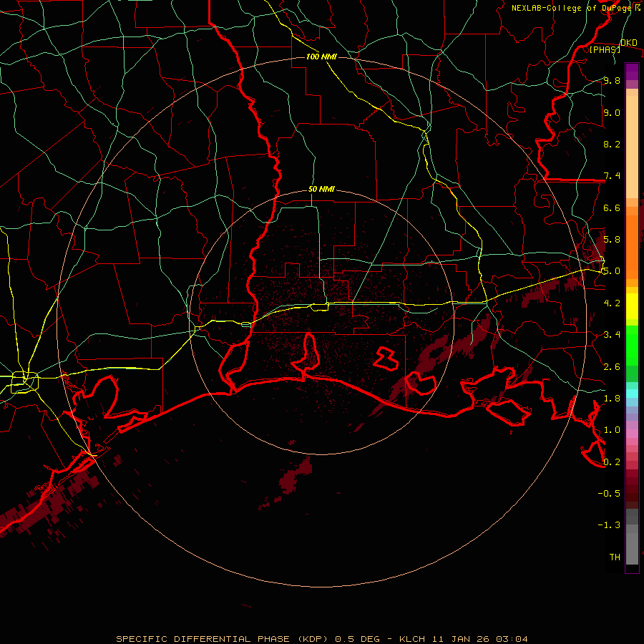Click the Specific Differential Phase KLCH caption
Image resolution: width=644 pixels, height=644 pixels.
[322, 639]
